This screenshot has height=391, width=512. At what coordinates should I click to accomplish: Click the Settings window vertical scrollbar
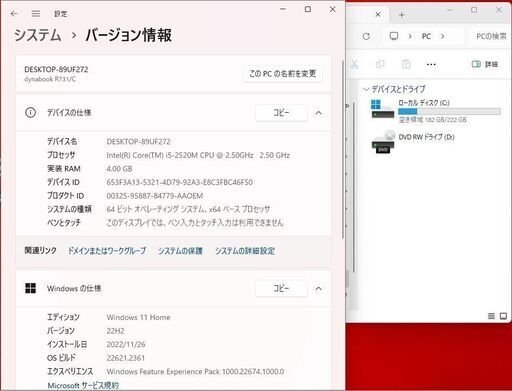[x=342, y=149]
